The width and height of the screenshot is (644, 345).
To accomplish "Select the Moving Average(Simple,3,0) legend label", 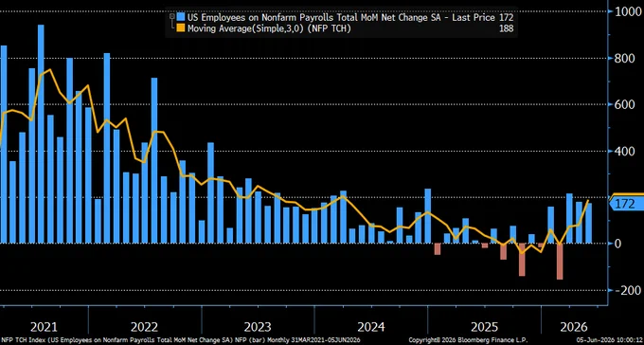I will point(269,28).
